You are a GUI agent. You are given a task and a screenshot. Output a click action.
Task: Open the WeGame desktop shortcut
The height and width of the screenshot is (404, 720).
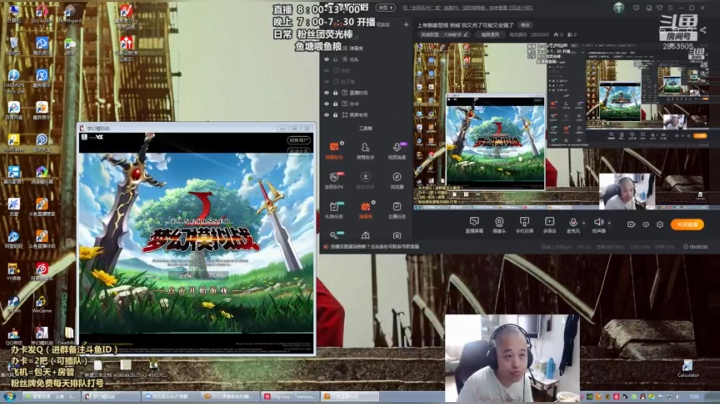(x=41, y=304)
